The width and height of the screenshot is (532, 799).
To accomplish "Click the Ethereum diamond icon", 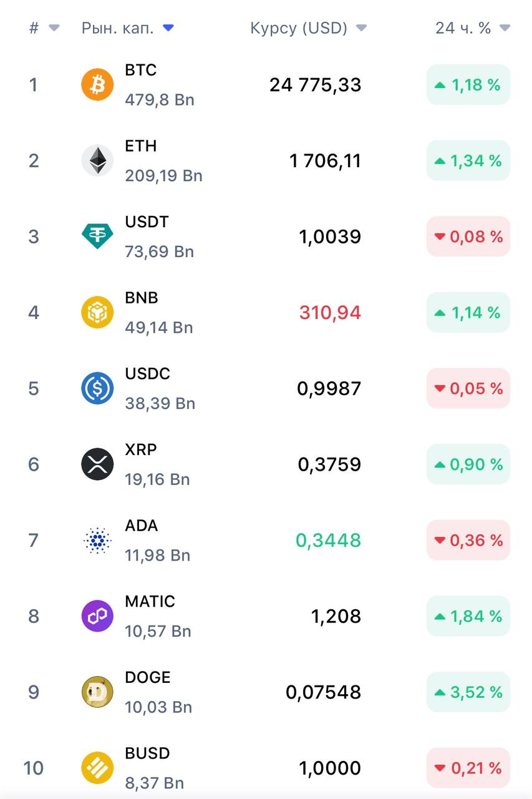I will click(97, 160).
